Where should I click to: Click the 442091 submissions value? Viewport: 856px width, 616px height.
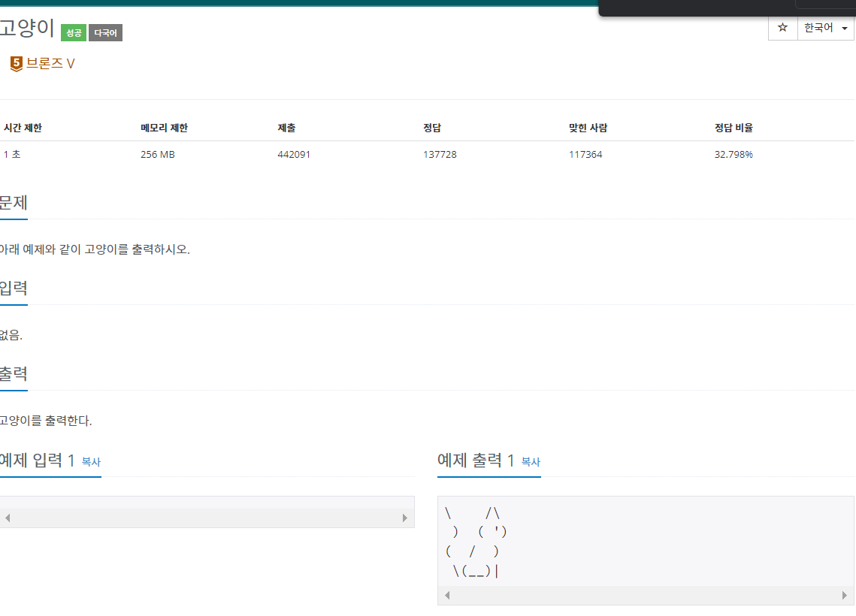tap(294, 155)
